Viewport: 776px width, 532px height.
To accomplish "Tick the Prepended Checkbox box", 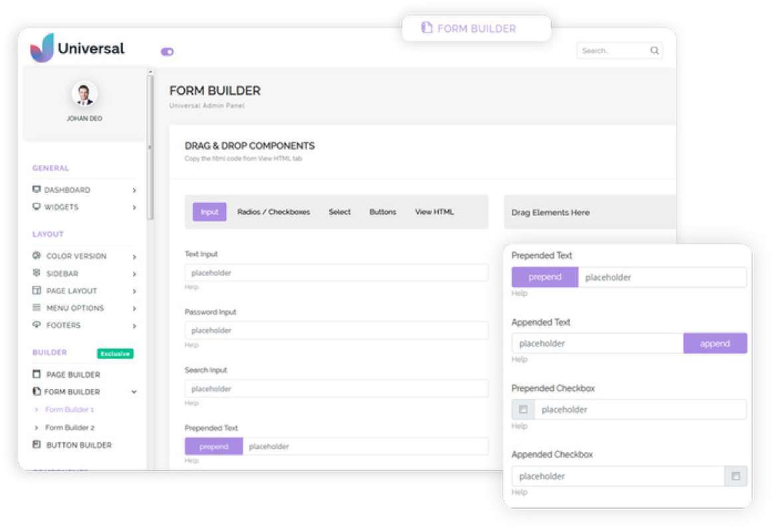I will [x=523, y=410].
